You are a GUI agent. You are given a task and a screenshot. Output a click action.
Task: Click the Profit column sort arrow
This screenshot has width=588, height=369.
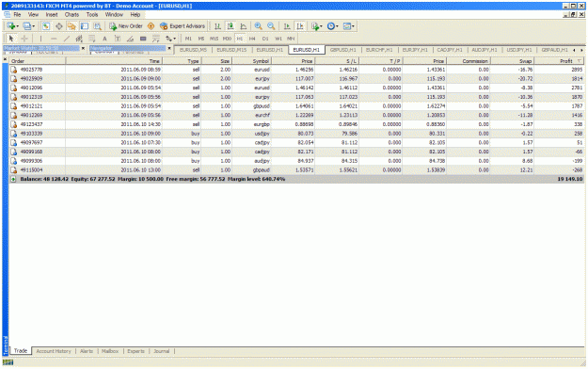pyautogui.click(x=580, y=61)
